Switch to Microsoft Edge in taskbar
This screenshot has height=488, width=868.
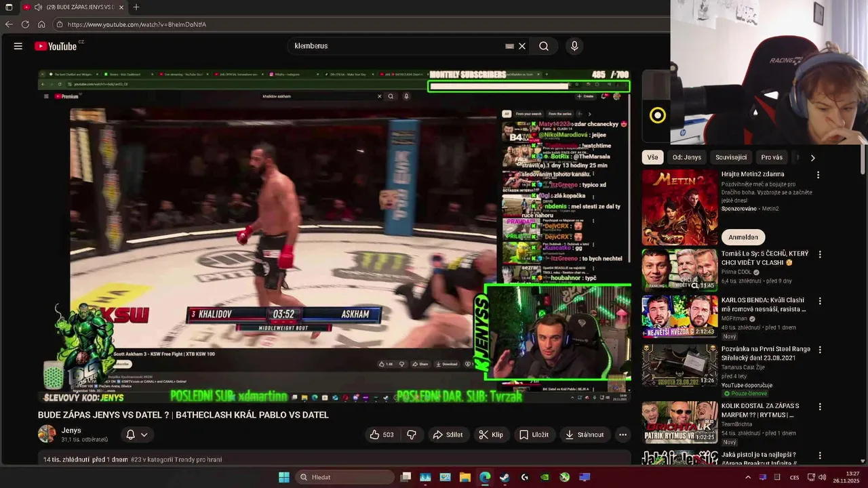tap(485, 477)
